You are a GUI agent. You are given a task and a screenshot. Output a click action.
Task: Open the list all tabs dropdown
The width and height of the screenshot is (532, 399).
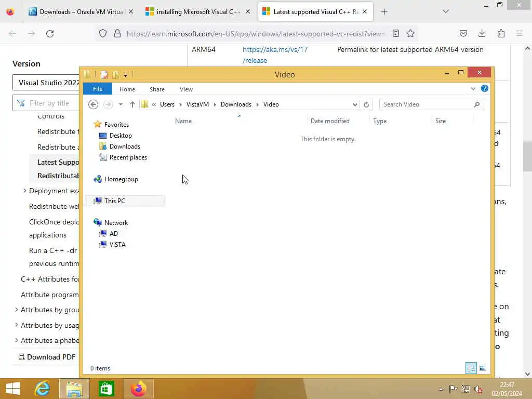click(446, 11)
